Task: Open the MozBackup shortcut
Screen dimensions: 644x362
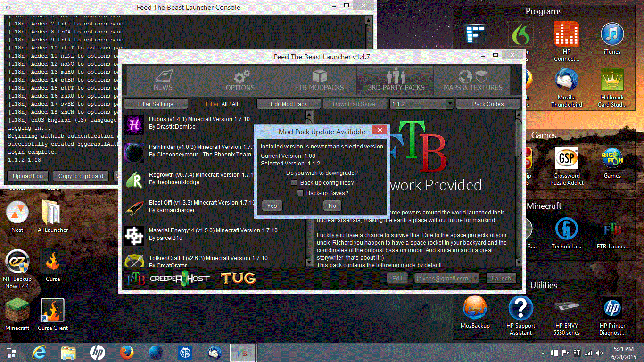Action: click(475, 312)
